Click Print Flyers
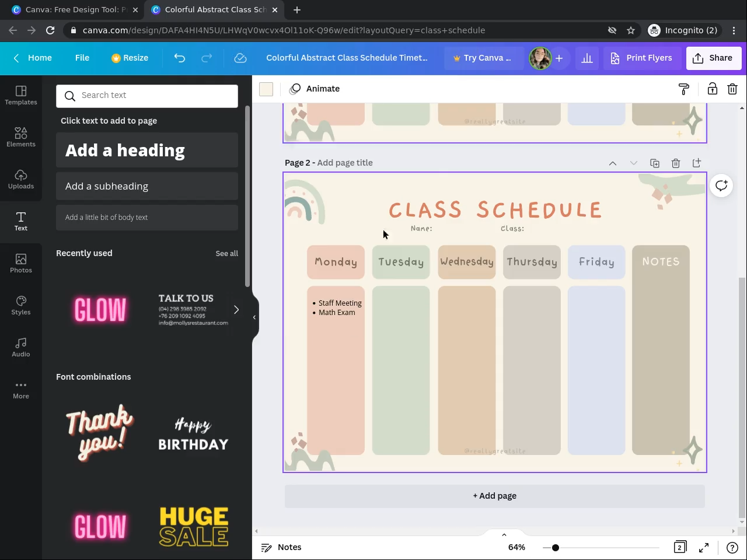 [x=641, y=58]
